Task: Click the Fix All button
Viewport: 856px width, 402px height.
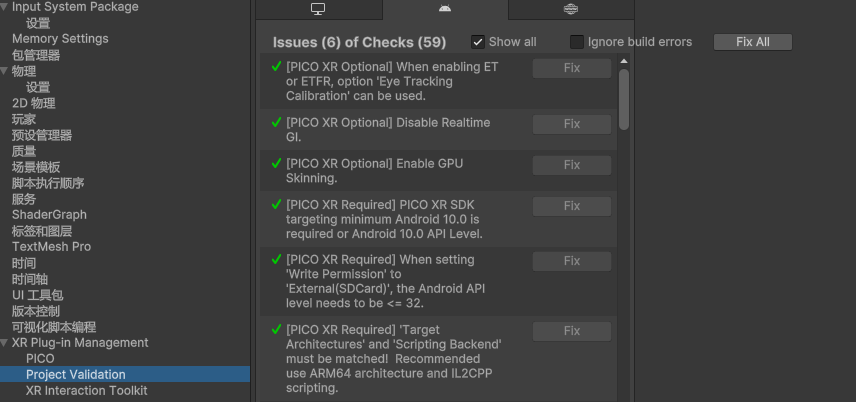Action: (753, 42)
